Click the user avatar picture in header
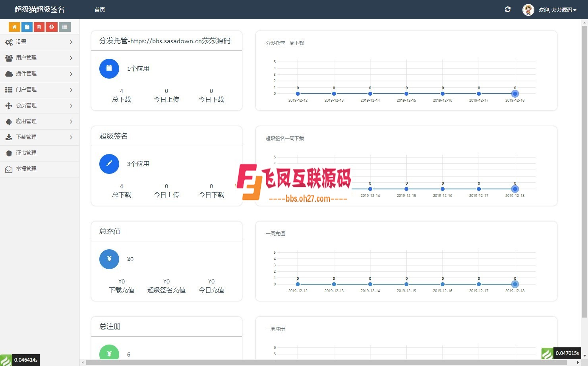588x366 pixels. click(x=528, y=10)
